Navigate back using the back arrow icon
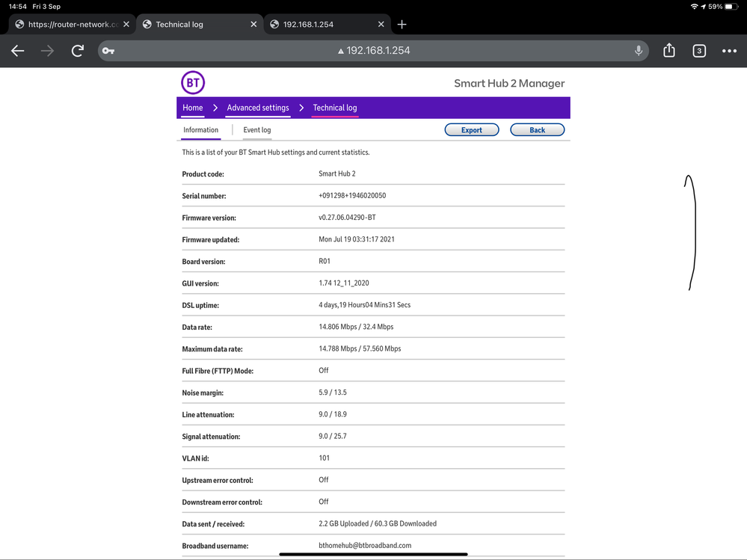This screenshot has width=747, height=560. coord(17,51)
